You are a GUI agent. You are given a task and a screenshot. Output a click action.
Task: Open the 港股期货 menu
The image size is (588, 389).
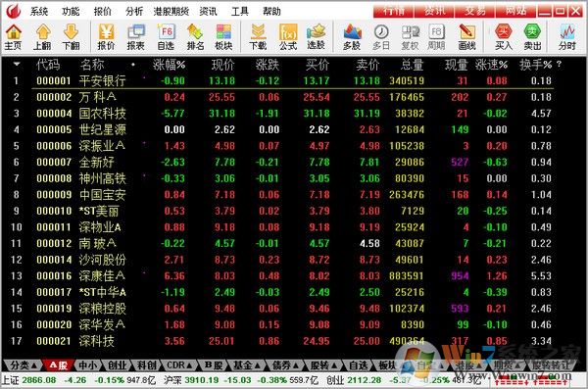[171, 11]
